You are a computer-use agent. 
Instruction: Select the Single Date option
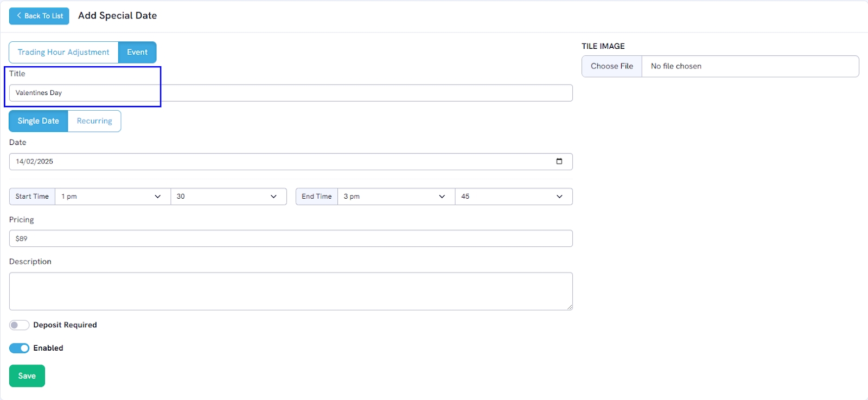coord(38,121)
